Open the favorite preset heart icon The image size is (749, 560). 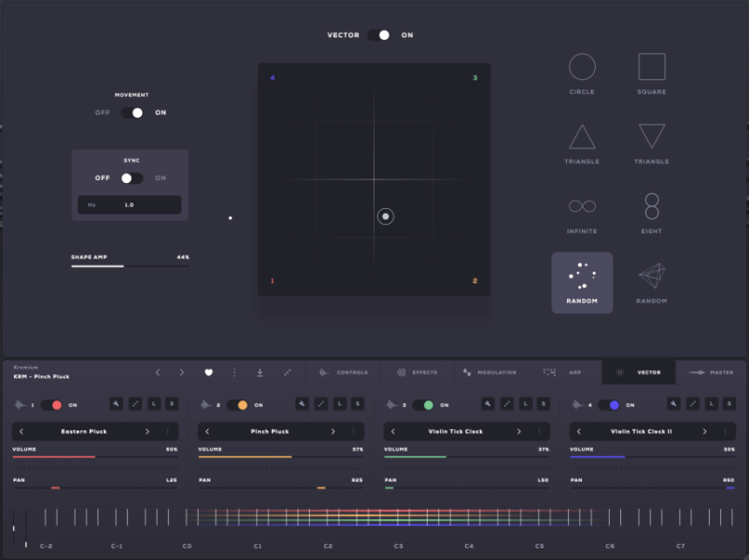click(x=208, y=371)
